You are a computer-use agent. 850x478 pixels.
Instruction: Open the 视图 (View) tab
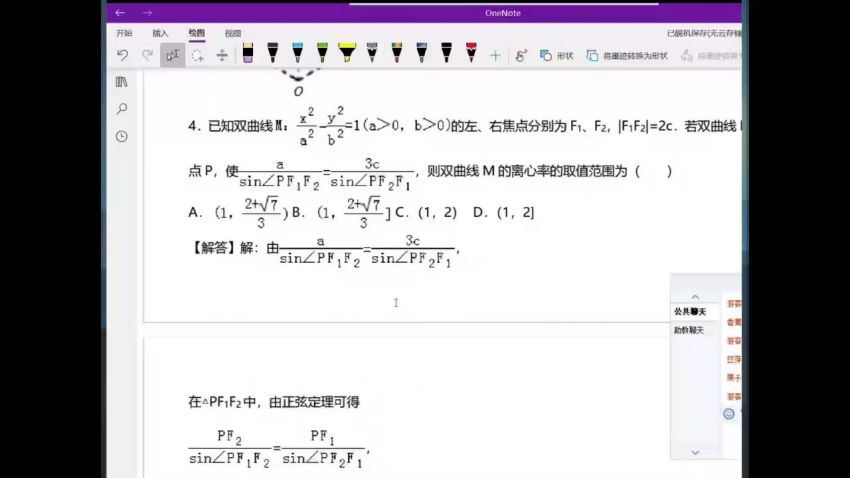click(x=233, y=33)
